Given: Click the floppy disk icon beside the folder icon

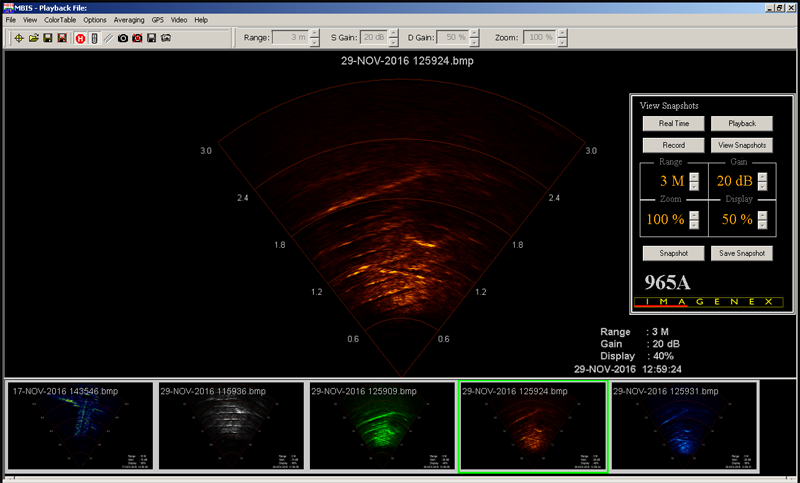Looking at the screenshot, I should (47, 38).
